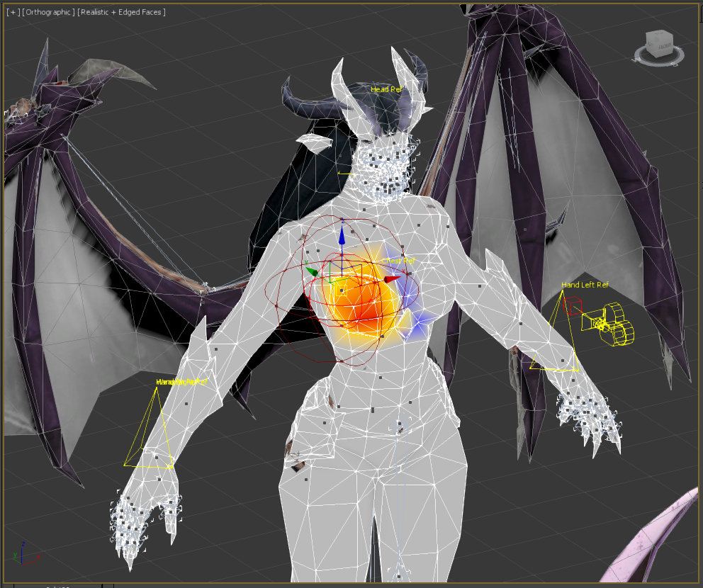This screenshot has height=588, width=703.
Task: Select the small red box helper beside camera
Action: click(x=573, y=307)
